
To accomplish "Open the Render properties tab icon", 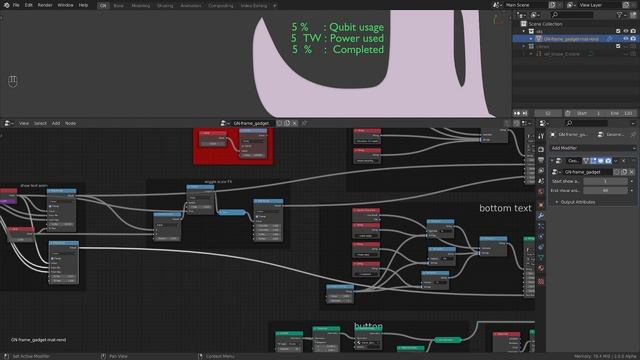I will [541, 149].
